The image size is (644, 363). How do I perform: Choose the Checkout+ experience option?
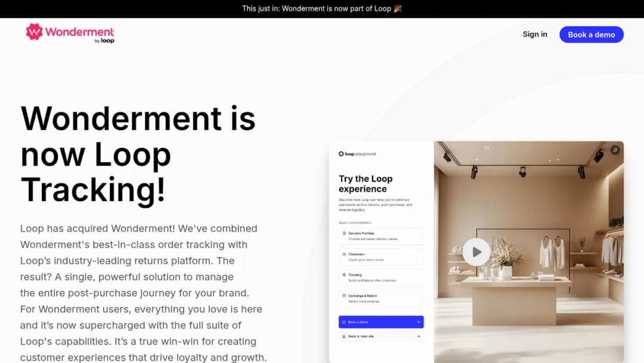(x=381, y=257)
